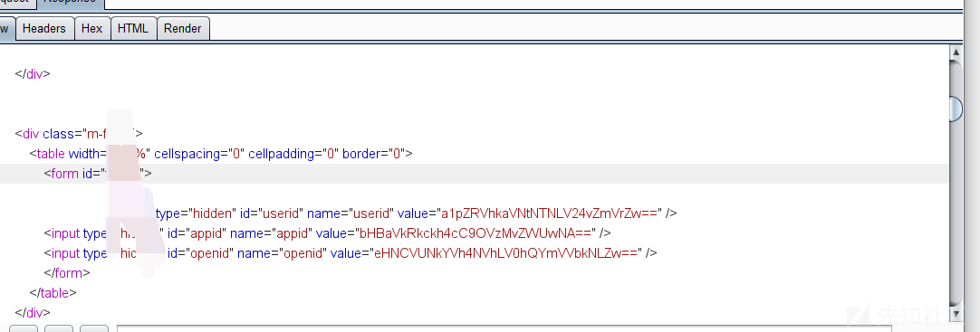Open the Render tab
Screen dimensions: 980x332
tap(182, 29)
